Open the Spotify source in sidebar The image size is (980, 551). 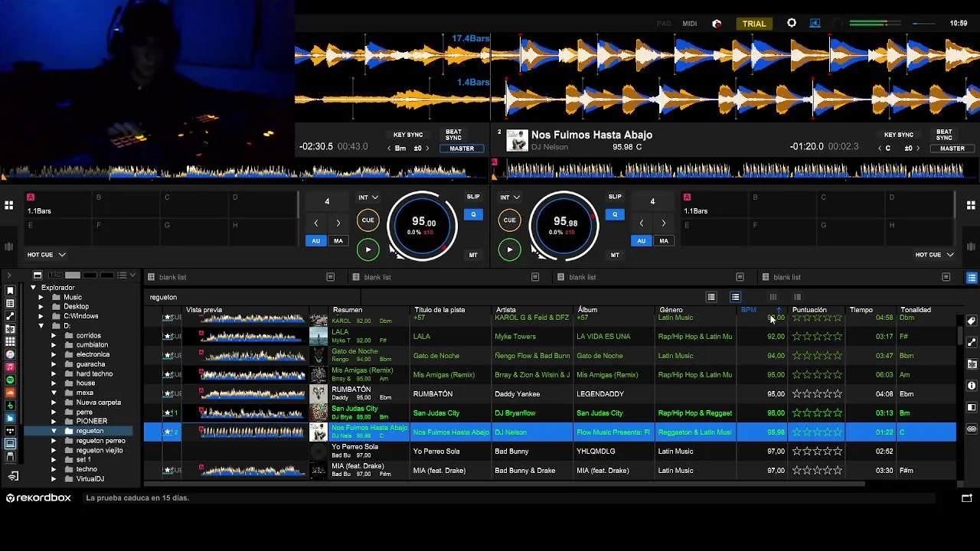pos(10,380)
